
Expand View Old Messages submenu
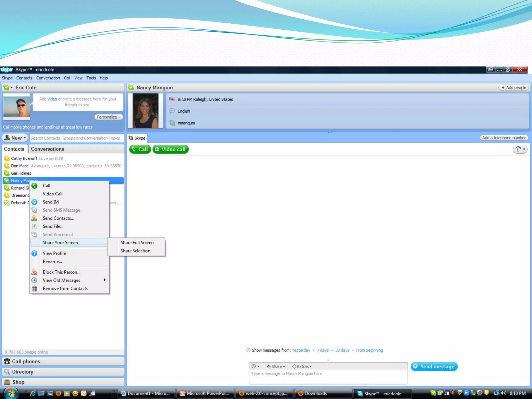coord(105,280)
